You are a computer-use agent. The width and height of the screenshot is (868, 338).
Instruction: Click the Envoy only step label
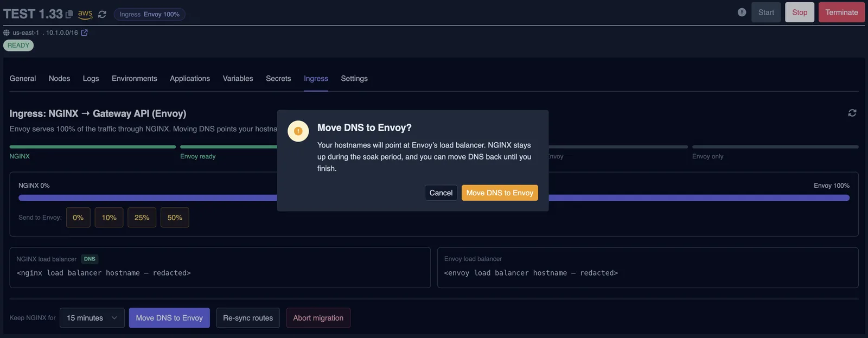coord(707,156)
